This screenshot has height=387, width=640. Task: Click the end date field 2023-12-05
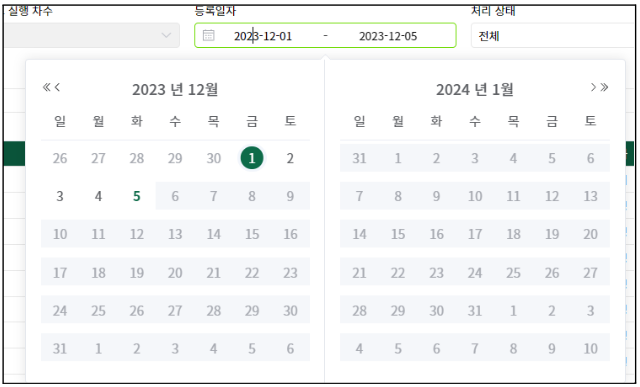[x=388, y=36]
